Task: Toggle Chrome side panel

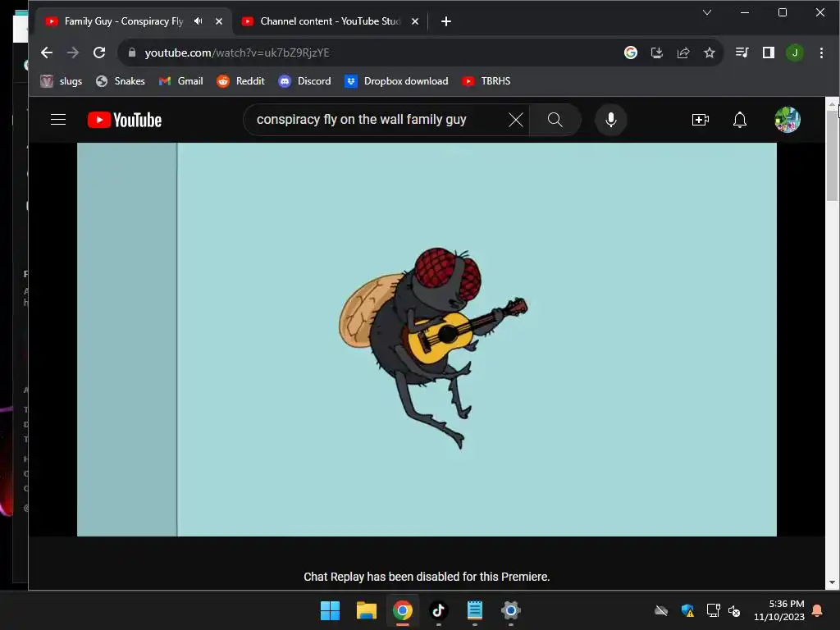Action: (768, 52)
